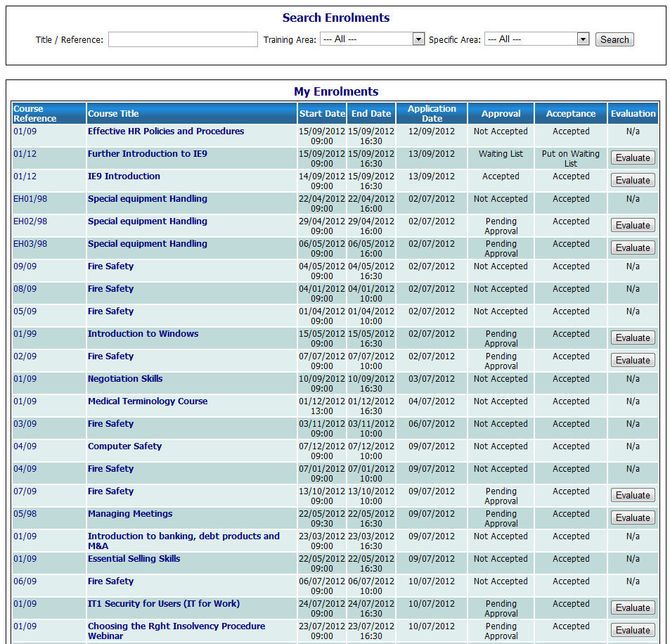Evaluate Choosing the Rght Insolvency Procedure Webinar
This screenshot has height=644, width=670.
(x=633, y=631)
